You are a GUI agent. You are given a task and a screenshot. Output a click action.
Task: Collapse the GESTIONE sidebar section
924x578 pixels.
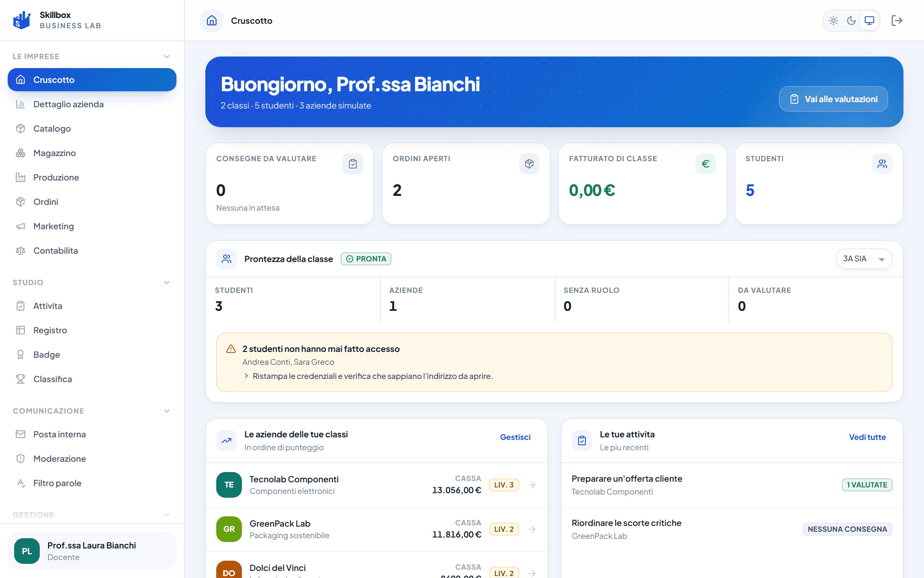click(x=167, y=515)
